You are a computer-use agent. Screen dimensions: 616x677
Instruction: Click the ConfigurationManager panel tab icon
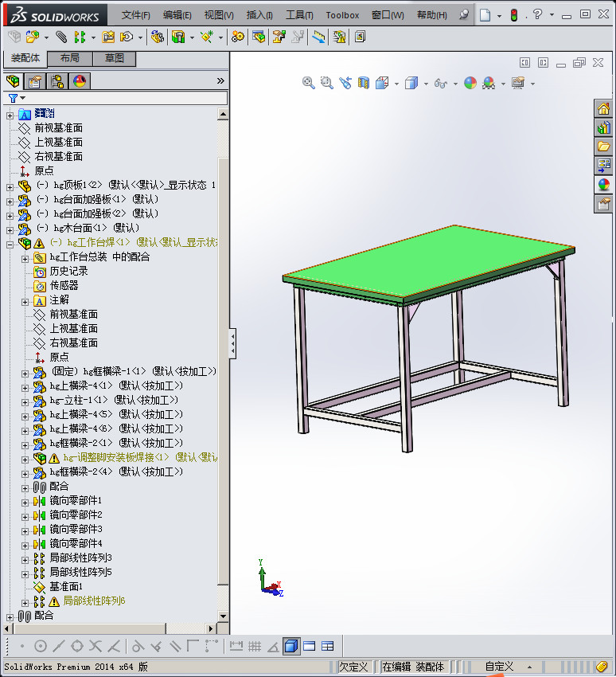coord(57,81)
